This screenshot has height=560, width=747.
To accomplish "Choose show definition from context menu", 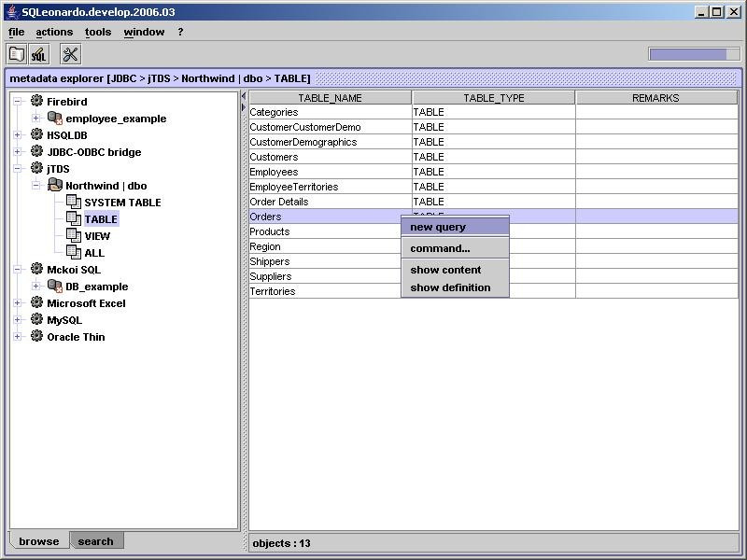I will tap(455, 287).
